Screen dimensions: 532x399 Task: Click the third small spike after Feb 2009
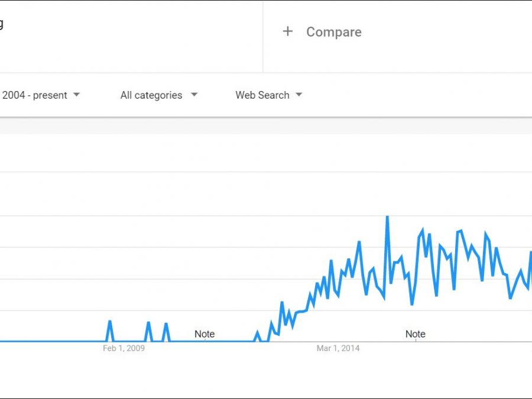coord(166,325)
